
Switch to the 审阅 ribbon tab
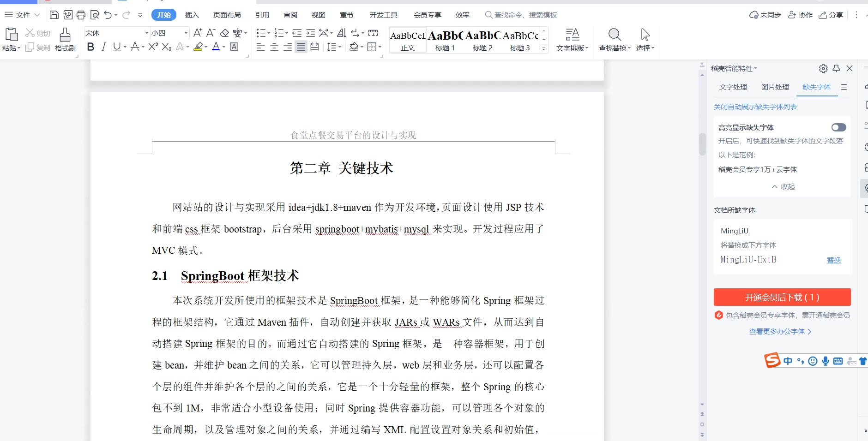point(290,15)
